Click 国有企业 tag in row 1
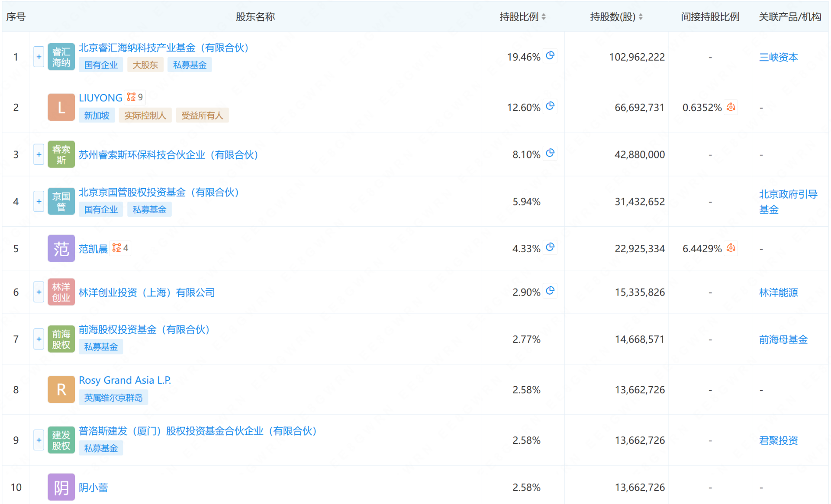 [x=101, y=65]
